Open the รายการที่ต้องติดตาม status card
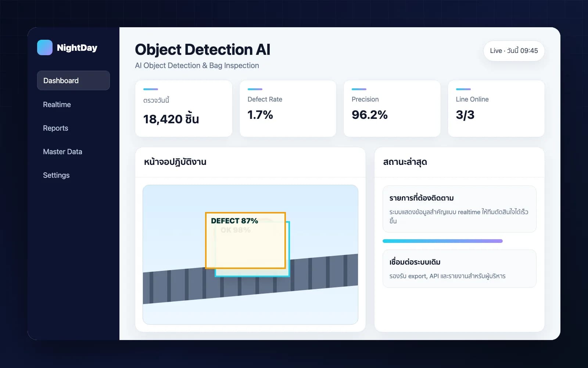 (x=459, y=209)
